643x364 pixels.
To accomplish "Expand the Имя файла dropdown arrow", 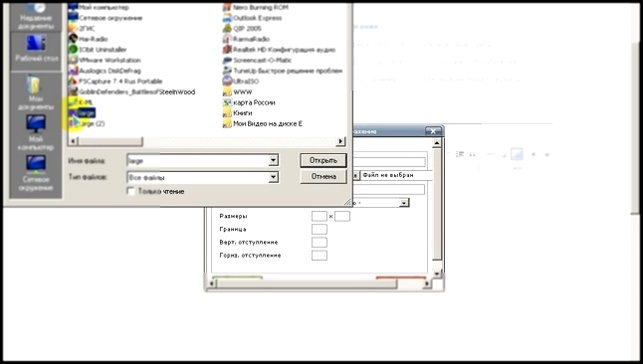I will 273,161.
